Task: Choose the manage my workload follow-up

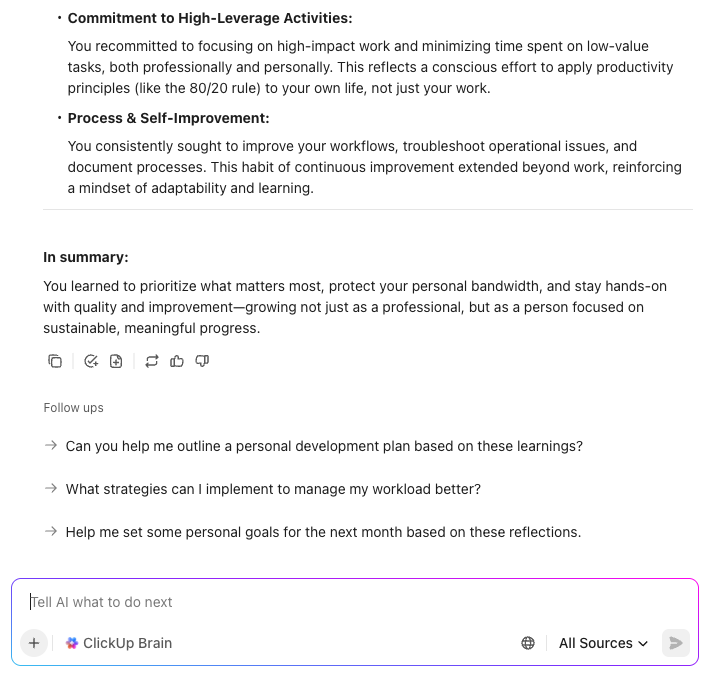Action: click(x=273, y=489)
